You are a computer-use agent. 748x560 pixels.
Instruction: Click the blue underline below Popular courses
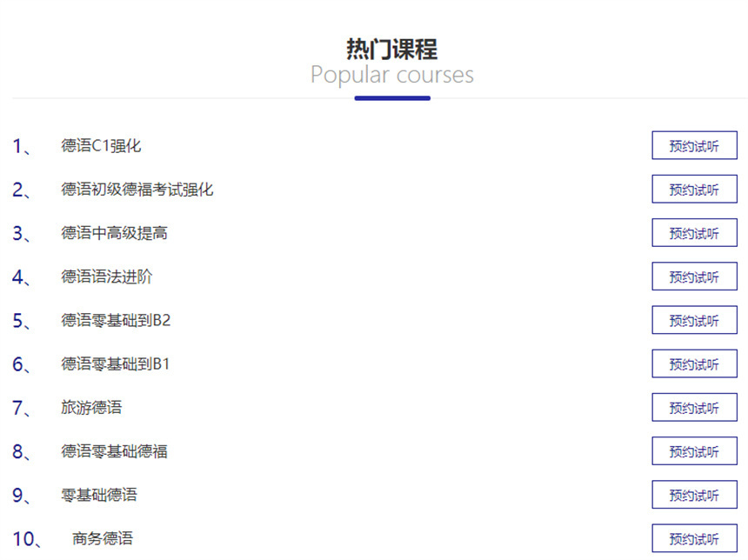(x=392, y=98)
